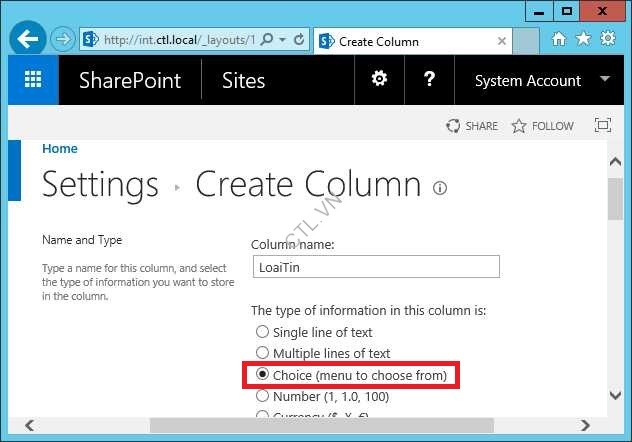
Task: Click the SHARE button
Action: (471, 126)
